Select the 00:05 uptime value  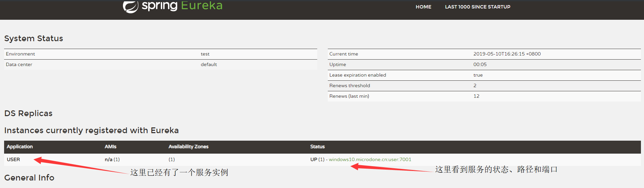pyautogui.click(x=480, y=64)
